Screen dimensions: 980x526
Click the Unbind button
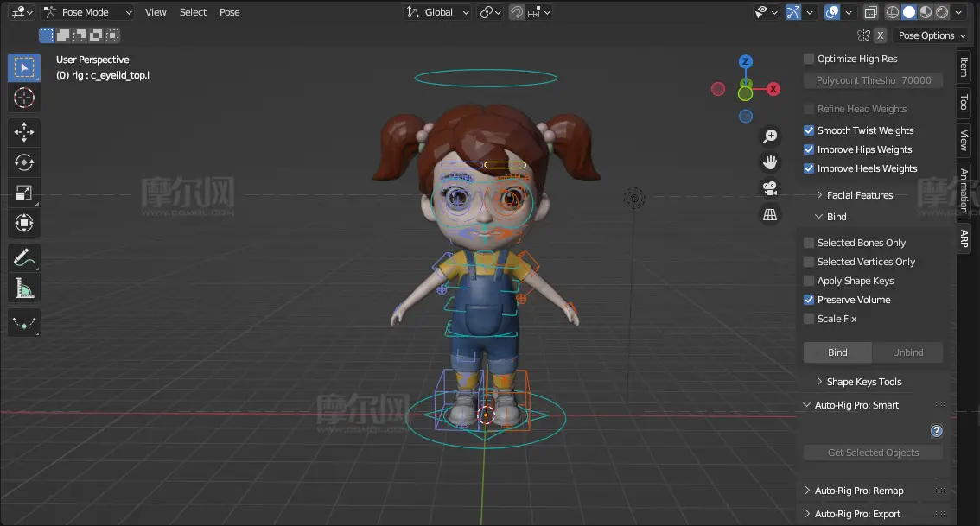click(x=907, y=352)
